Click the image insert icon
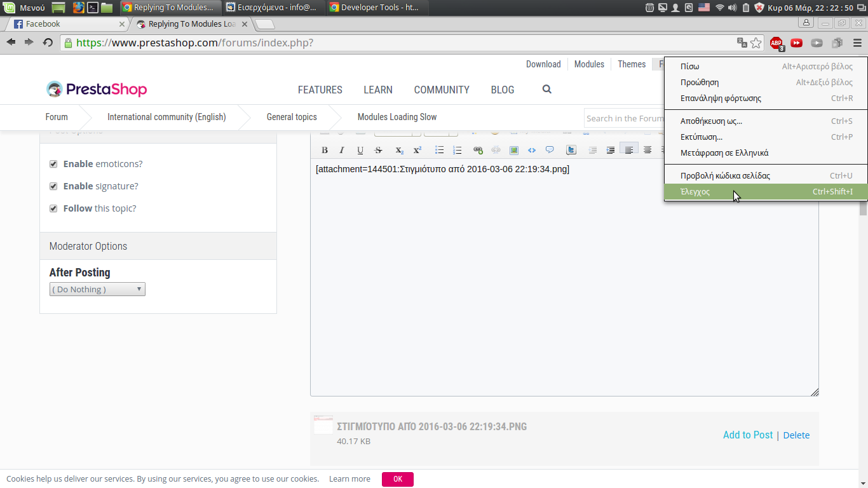Viewport: 868px width, 488px height. pyautogui.click(x=514, y=150)
